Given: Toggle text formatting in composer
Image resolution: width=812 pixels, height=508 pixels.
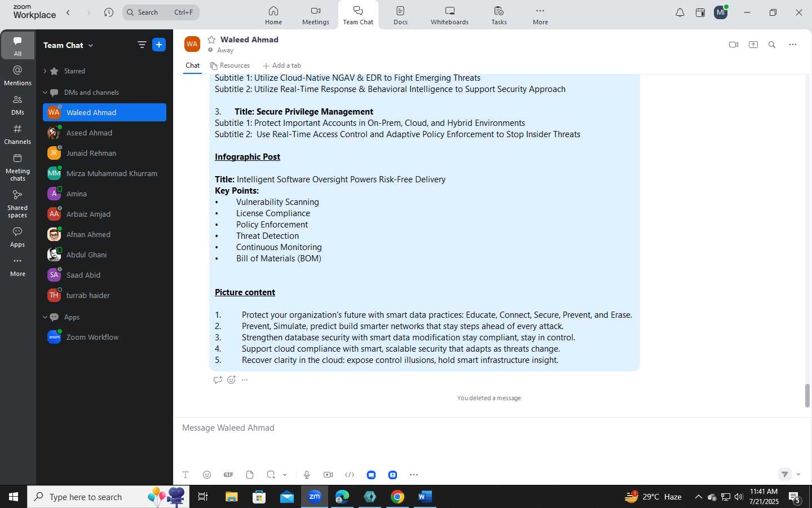Looking at the screenshot, I should click(x=186, y=475).
